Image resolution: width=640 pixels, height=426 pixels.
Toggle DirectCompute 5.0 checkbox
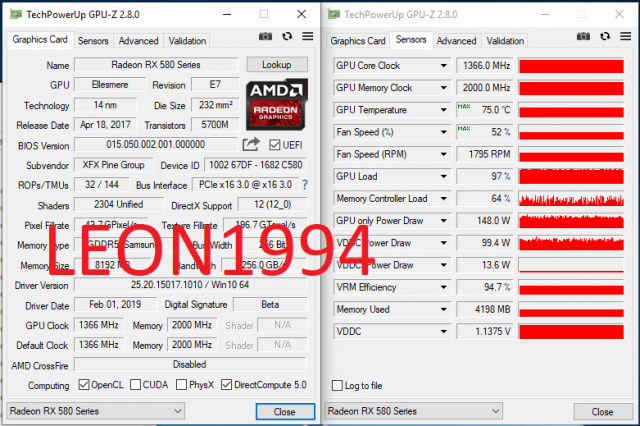227,384
